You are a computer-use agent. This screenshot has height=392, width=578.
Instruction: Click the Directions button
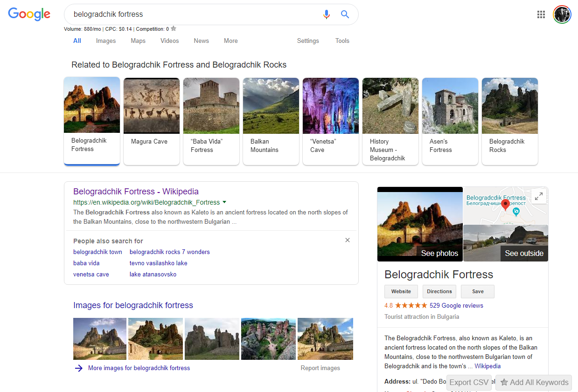point(439,292)
